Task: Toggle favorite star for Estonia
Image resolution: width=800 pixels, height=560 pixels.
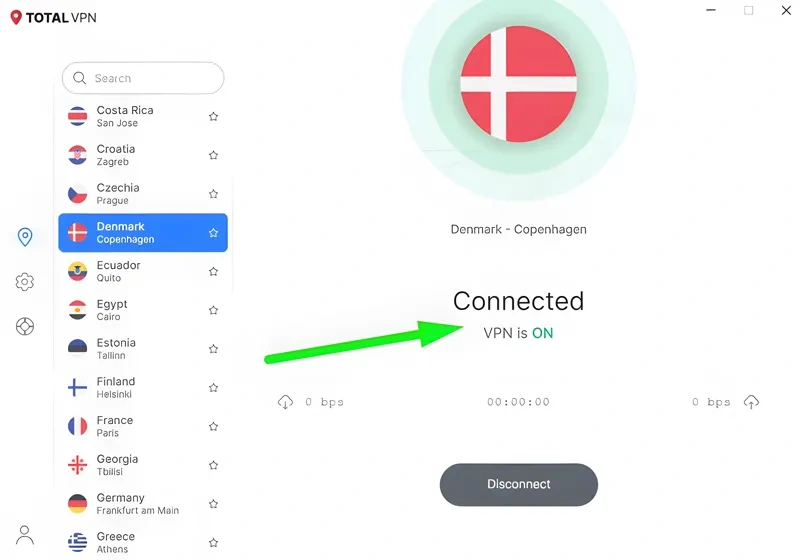Action: (x=213, y=349)
